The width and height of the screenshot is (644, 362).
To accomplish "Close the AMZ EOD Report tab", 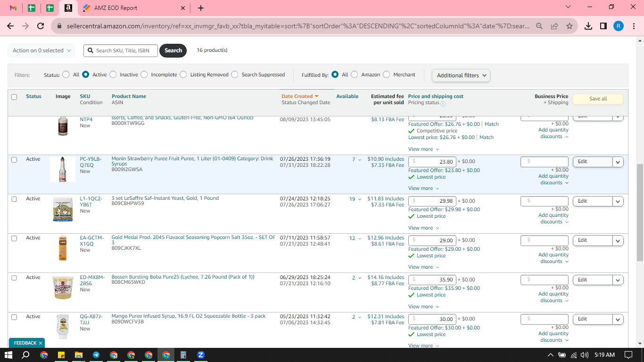I will click(x=183, y=8).
